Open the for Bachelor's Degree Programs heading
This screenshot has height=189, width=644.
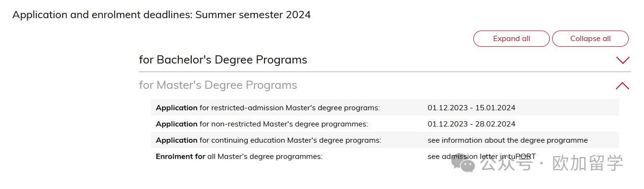tap(223, 60)
